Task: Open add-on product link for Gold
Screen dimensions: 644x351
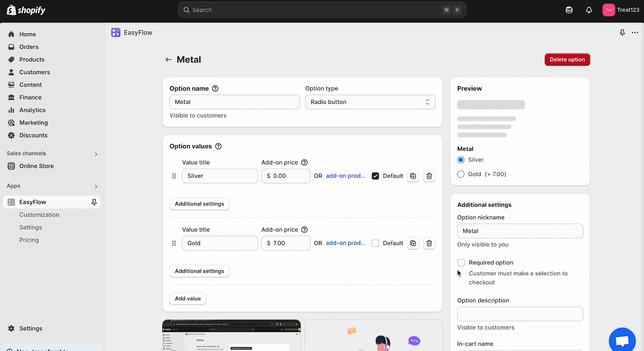Action: [x=346, y=243]
